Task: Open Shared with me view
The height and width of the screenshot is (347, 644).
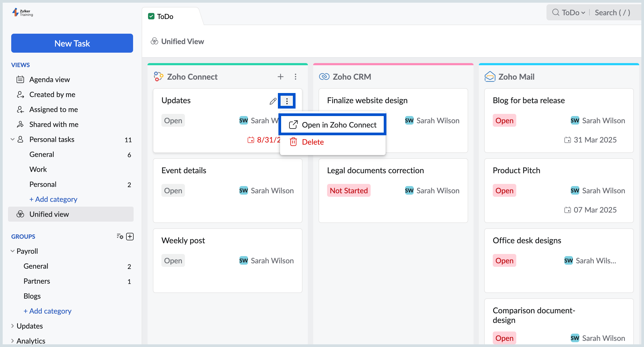Action: pyautogui.click(x=54, y=124)
